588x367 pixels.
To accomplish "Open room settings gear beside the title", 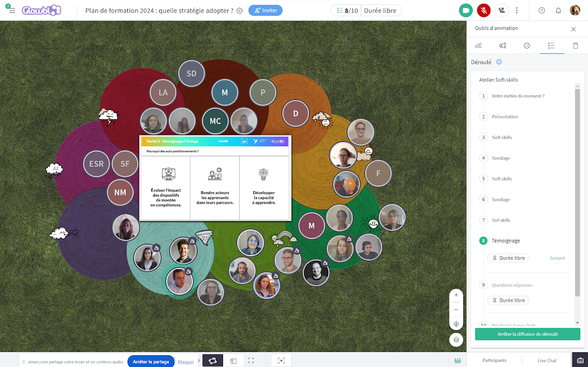I will [240, 10].
